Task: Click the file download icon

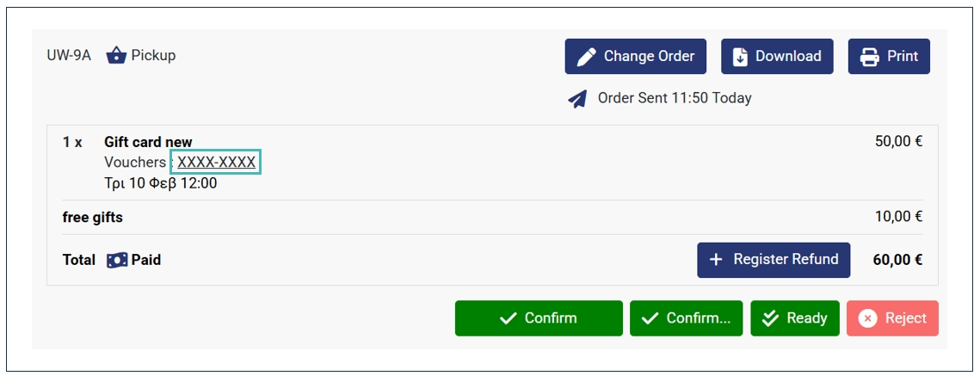Action: (x=740, y=57)
